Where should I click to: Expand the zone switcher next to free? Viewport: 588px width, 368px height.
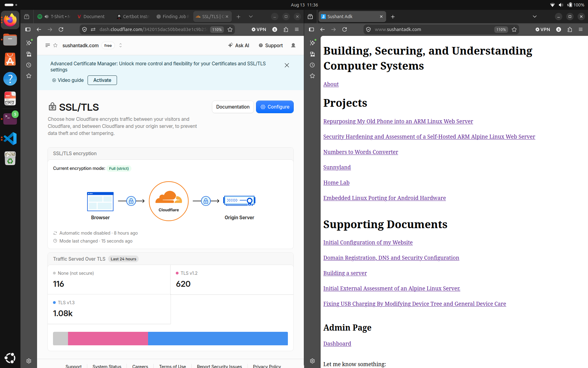(x=121, y=45)
